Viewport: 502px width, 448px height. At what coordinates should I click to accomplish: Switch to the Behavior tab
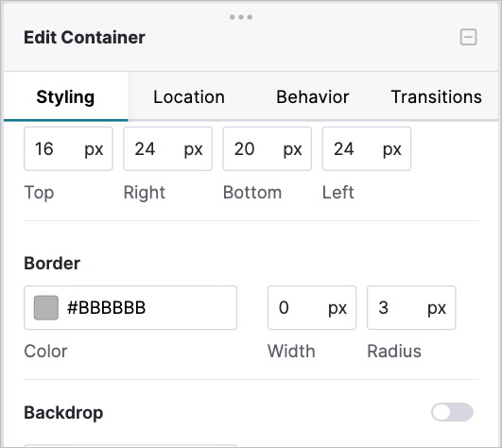point(313,96)
